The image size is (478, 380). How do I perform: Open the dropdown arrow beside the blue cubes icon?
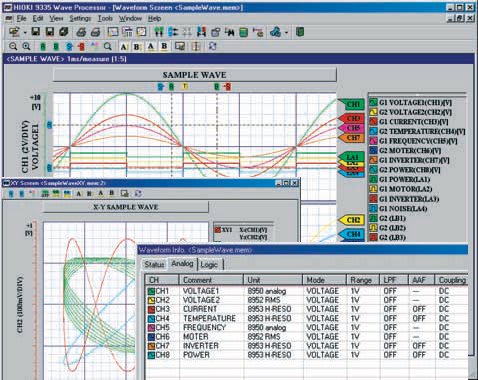tap(286, 33)
